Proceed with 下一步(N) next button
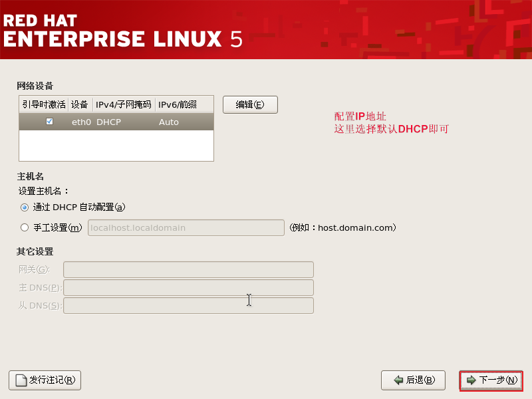The image size is (532, 399). (x=491, y=380)
